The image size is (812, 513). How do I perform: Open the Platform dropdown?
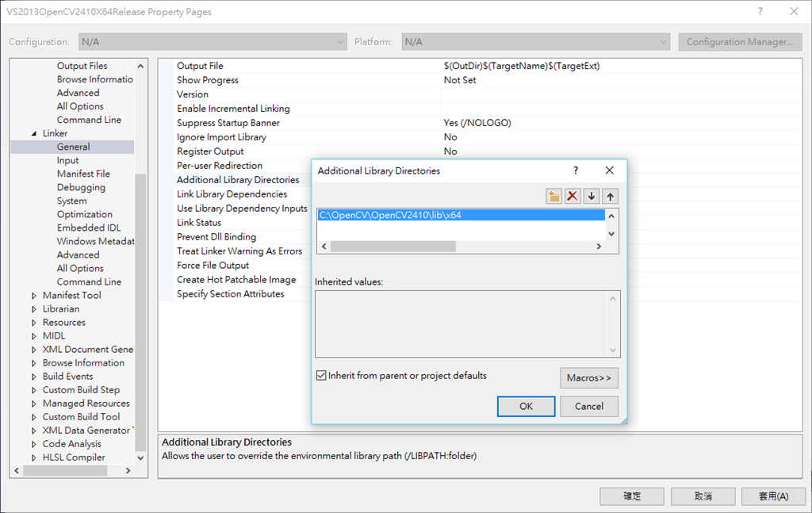pyautogui.click(x=535, y=42)
